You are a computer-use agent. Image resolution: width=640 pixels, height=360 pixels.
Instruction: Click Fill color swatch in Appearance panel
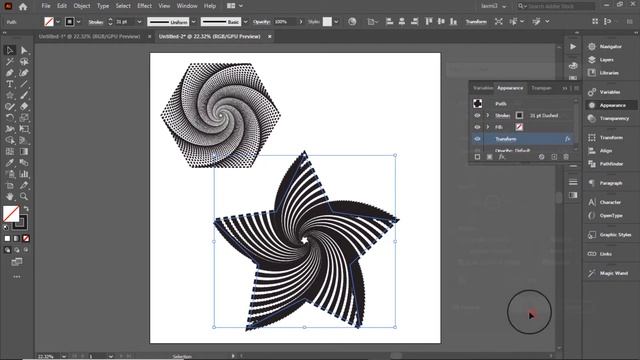click(x=519, y=127)
